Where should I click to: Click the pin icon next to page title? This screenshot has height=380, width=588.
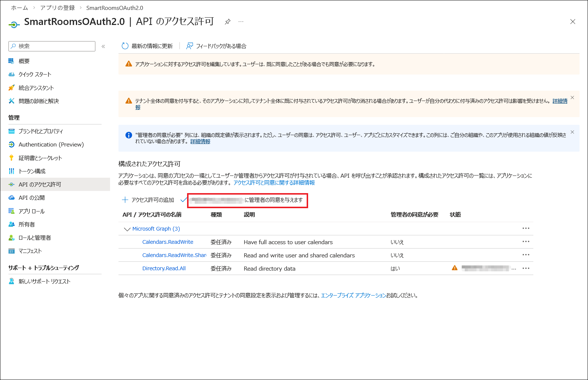coord(227,22)
